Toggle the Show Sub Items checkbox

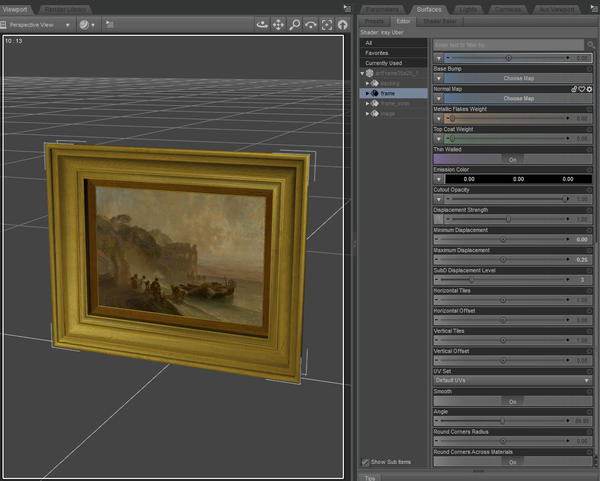[x=365, y=462]
